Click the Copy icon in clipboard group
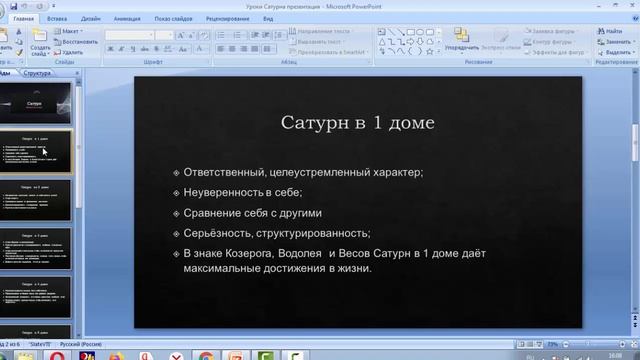640x360 pixels. pyautogui.click(x=19, y=42)
